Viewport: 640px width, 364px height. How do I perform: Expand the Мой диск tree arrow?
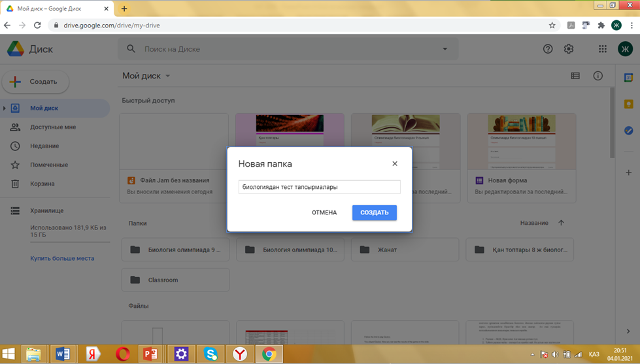[x=4, y=108]
